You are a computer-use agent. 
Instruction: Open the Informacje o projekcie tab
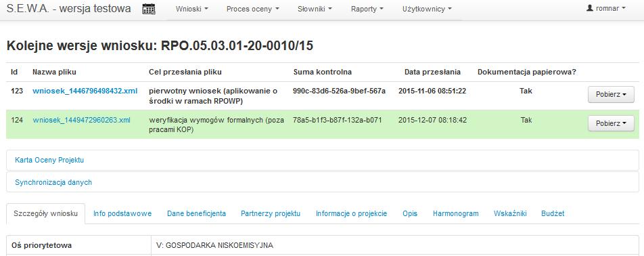pos(351,213)
